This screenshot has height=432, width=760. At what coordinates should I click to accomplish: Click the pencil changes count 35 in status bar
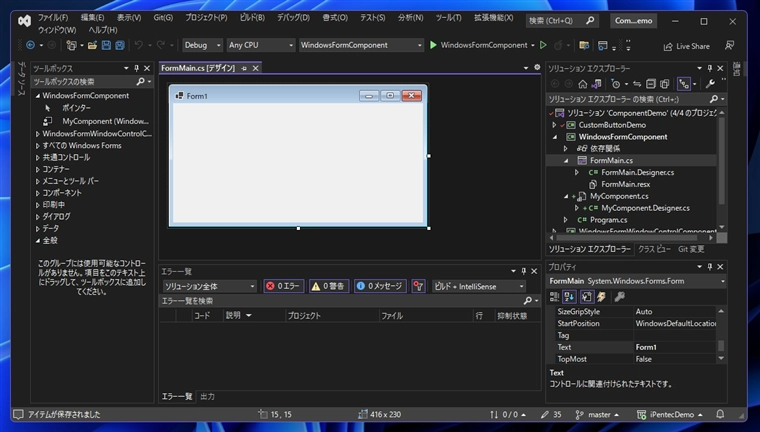551,415
